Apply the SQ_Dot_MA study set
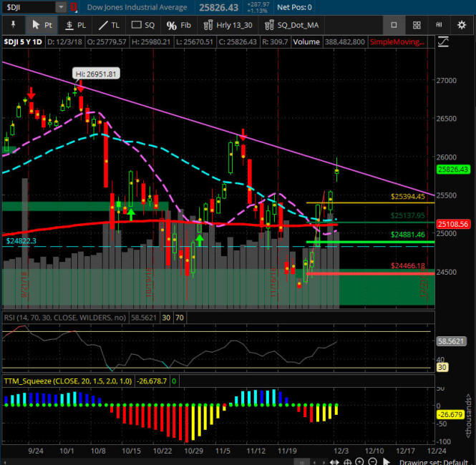 click(292, 25)
